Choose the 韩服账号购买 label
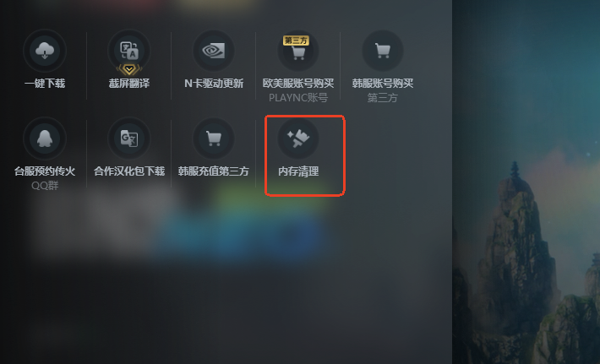 [x=383, y=84]
